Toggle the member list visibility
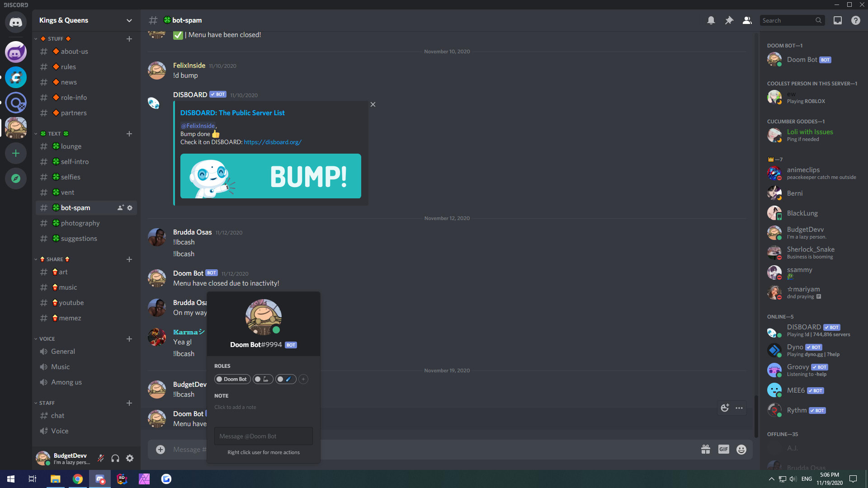This screenshot has height=488, width=868. pyautogui.click(x=747, y=20)
